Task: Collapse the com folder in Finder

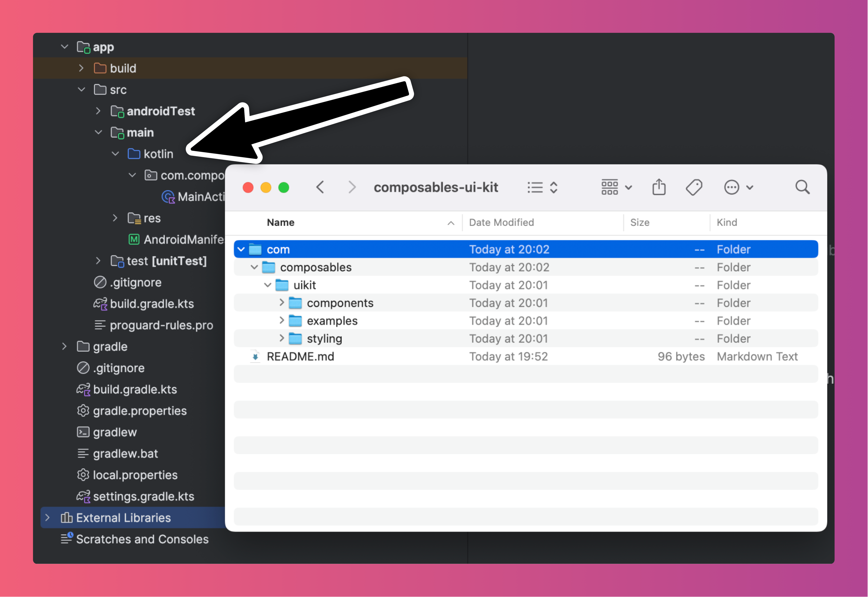Action: (241, 249)
